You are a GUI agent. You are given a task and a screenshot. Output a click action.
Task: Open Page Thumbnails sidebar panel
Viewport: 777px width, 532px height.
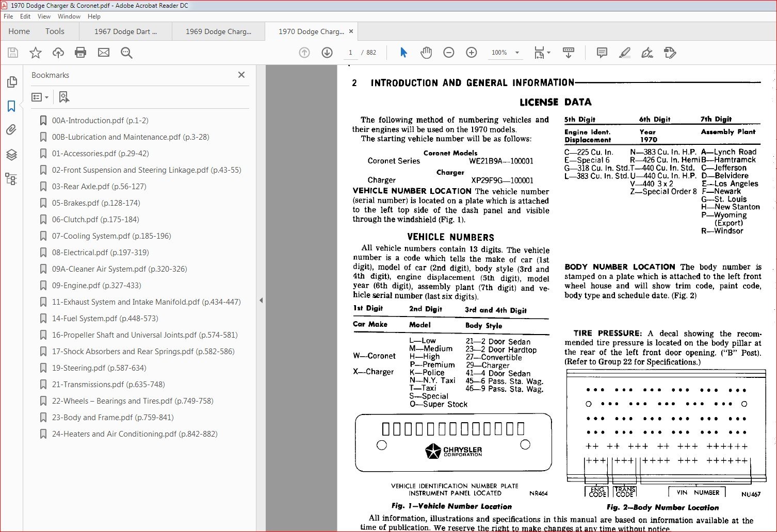[x=11, y=82]
